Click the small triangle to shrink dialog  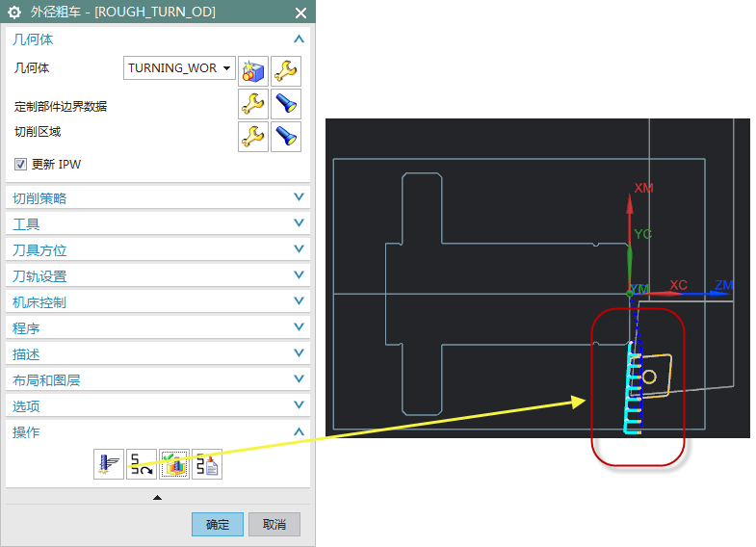(157, 497)
